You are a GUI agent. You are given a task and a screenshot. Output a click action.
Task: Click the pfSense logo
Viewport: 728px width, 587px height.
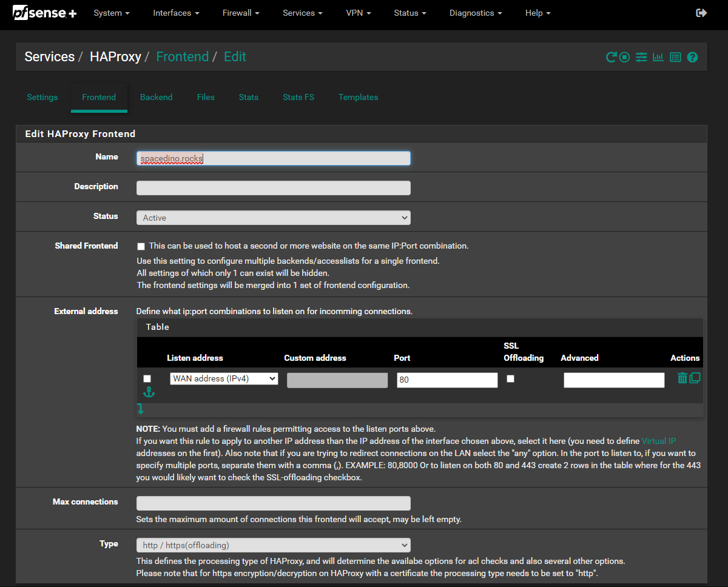pos(44,12)
